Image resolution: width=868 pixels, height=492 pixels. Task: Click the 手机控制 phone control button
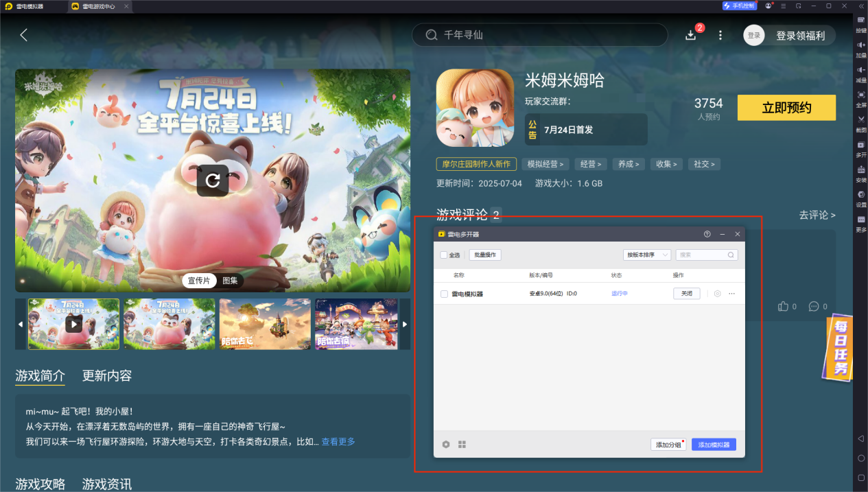(x=738, y=5)
